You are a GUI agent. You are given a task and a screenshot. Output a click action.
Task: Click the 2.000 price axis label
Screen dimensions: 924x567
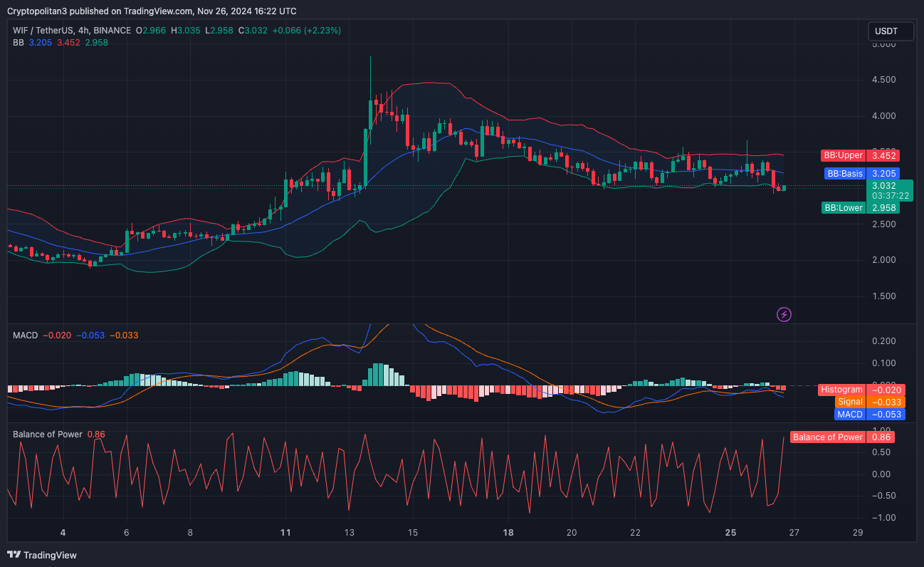883,260
